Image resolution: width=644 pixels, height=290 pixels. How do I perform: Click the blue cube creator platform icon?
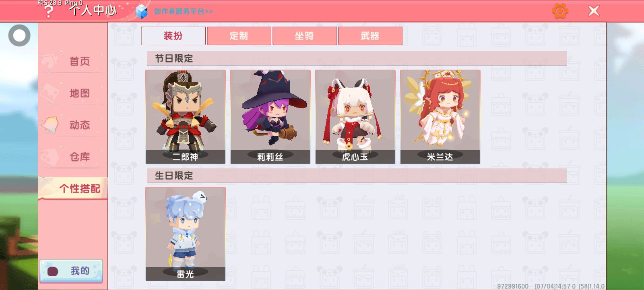coord(141,12)
